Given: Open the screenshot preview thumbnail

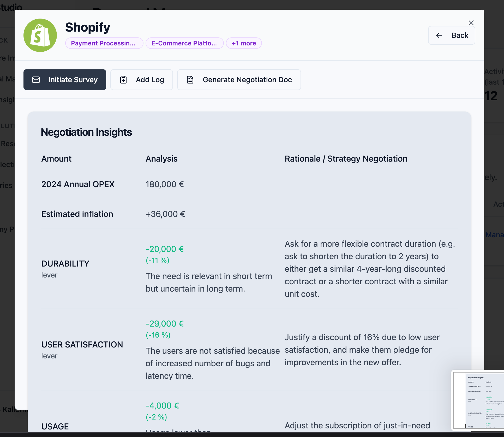Looking at the screenshot, I should click(x=478, y=400).
